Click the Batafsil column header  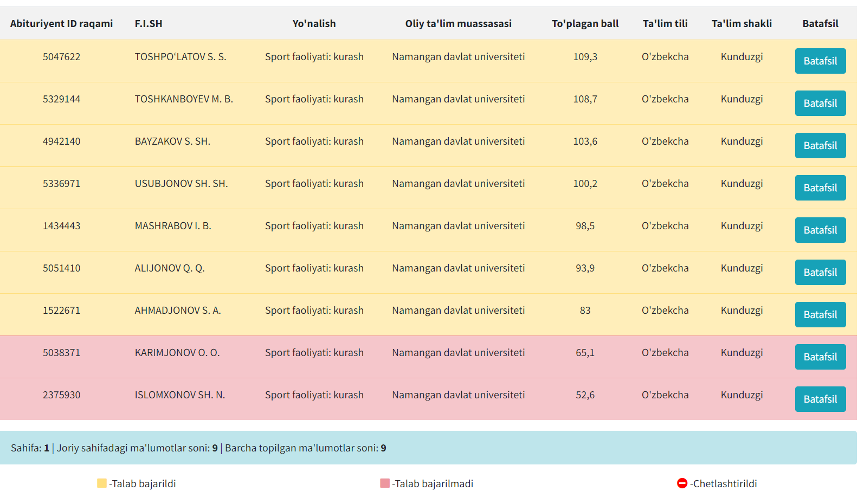820,24
